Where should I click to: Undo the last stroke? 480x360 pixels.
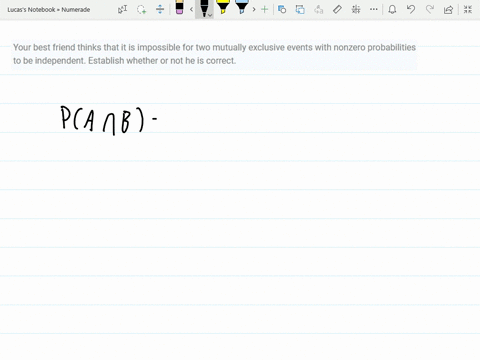[x=411, y=9]
